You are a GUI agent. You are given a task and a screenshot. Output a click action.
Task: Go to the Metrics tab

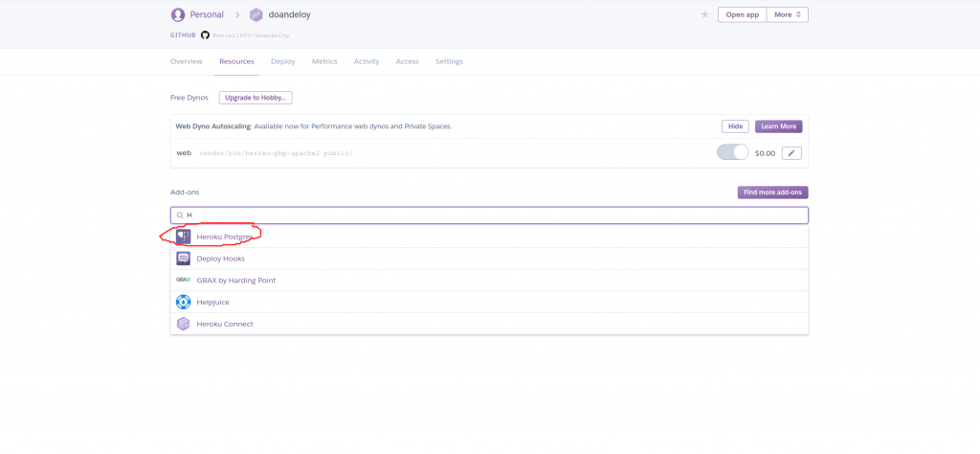click(324, 61)
